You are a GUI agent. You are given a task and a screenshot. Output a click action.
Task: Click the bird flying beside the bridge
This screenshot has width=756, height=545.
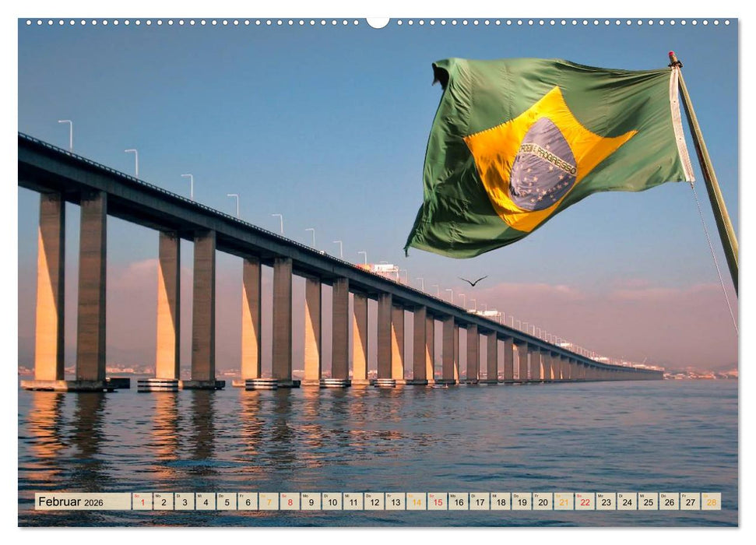coord(474,281)
